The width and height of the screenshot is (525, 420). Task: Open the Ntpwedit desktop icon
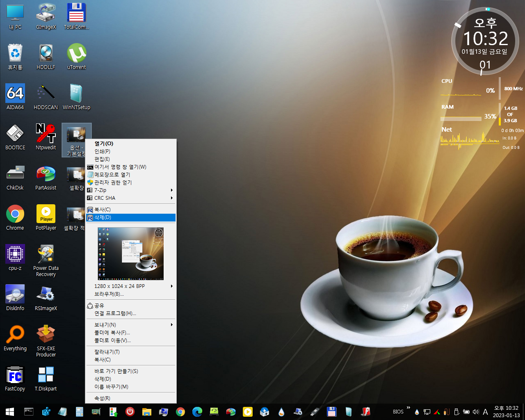click(46, 137)
